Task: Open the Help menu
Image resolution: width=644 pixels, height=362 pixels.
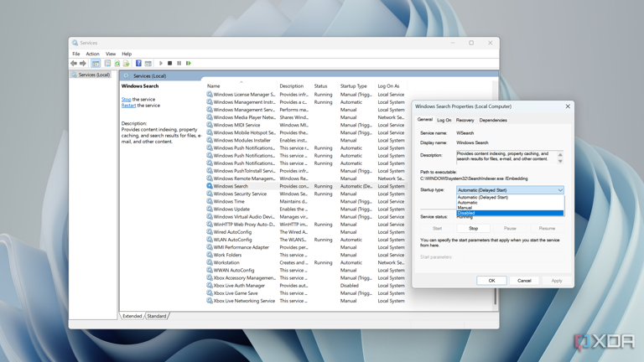Action: pos(127,54)
